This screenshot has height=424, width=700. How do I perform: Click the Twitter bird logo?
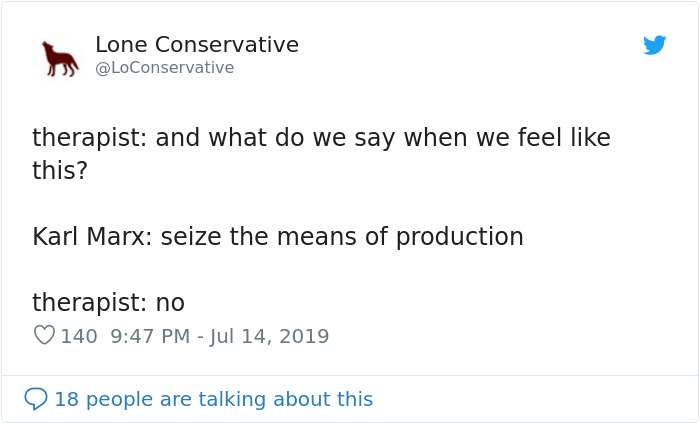pyautogui.click(x=655, y=45)
